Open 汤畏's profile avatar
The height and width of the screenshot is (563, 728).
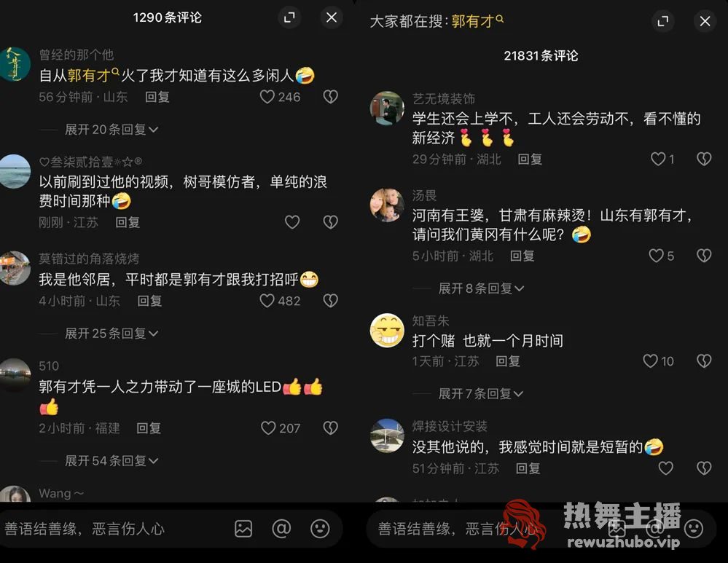coord(387,205)
